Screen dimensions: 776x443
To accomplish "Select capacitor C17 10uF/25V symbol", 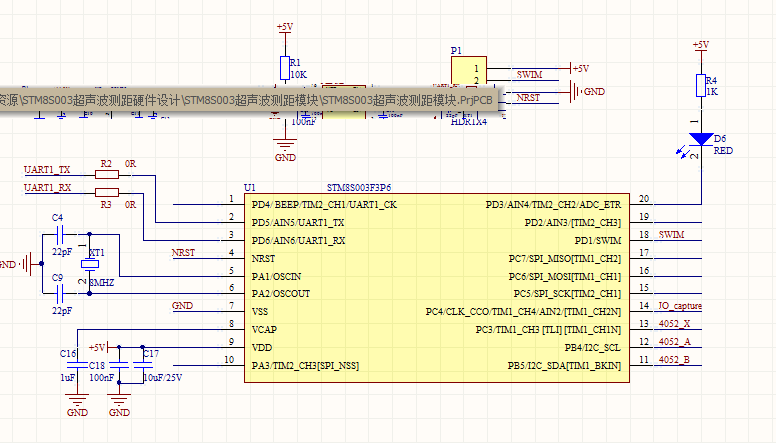I will coord(143,365).
